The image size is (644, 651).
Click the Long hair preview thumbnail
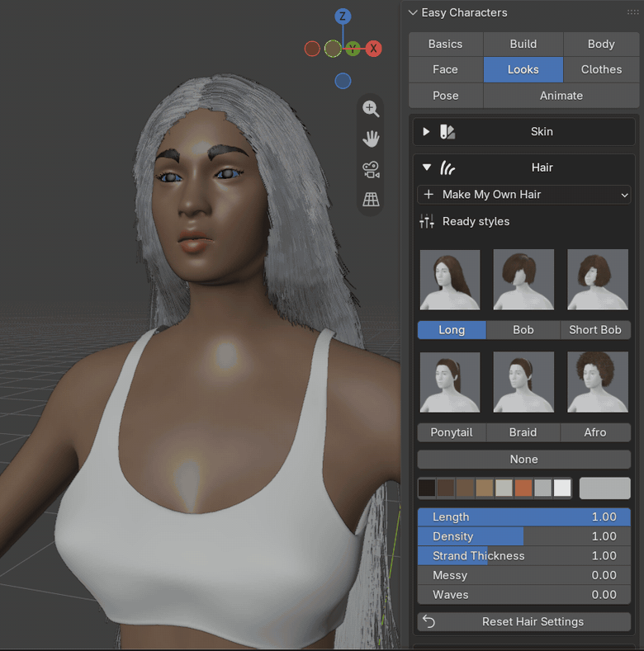point(450,280)
